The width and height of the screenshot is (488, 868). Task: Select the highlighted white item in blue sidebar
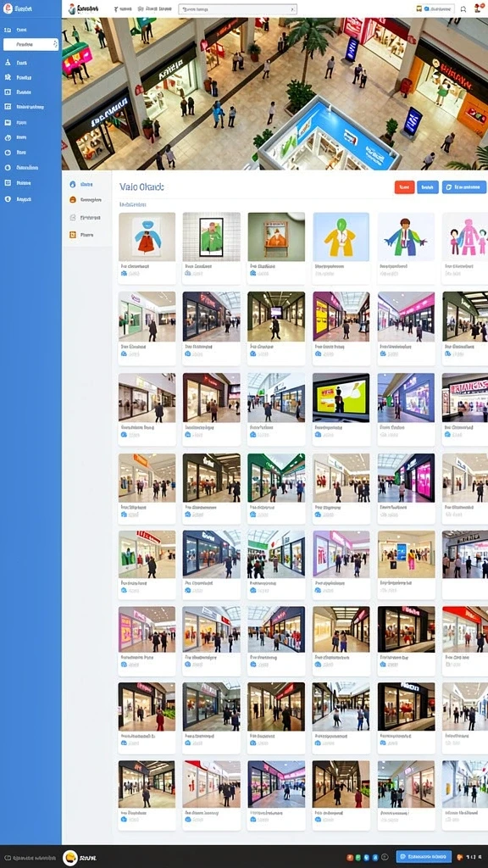[x=30, y=44]
